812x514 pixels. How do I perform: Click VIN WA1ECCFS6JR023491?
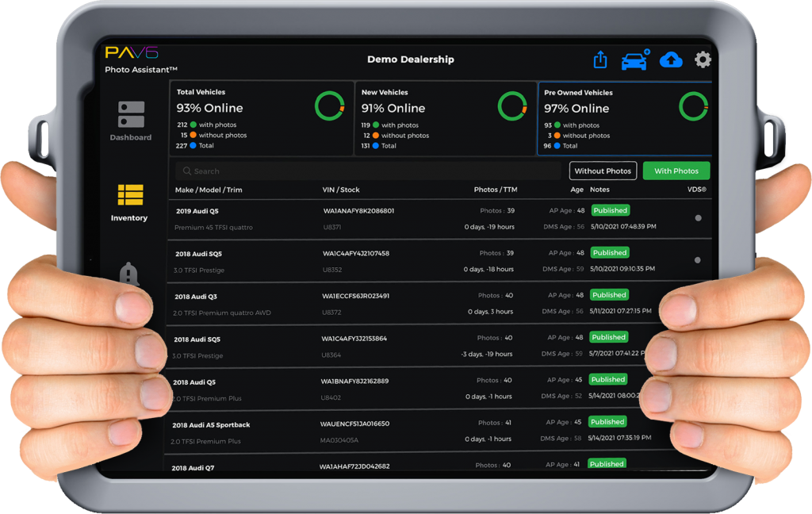tap(356, 296)
